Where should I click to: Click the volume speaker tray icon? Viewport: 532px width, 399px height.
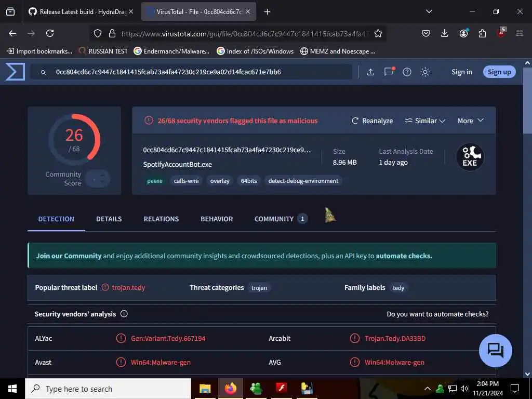click(x=464, y=389)
